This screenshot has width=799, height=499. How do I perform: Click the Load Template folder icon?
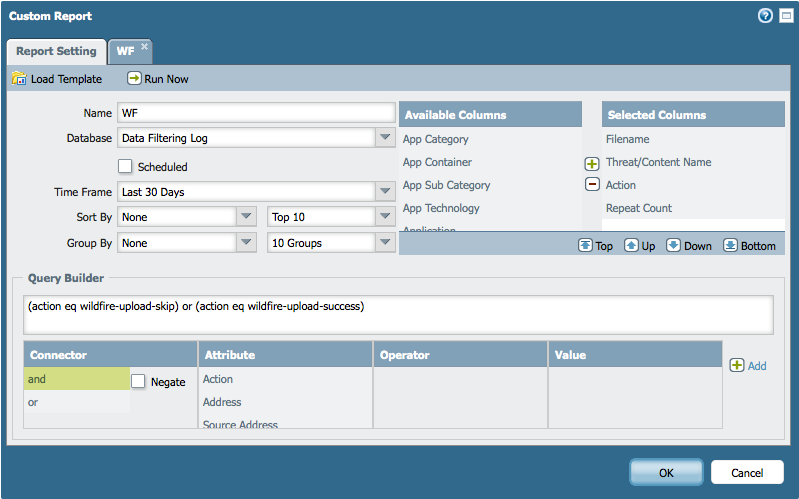pyautogui.click(x=19, y=78)
